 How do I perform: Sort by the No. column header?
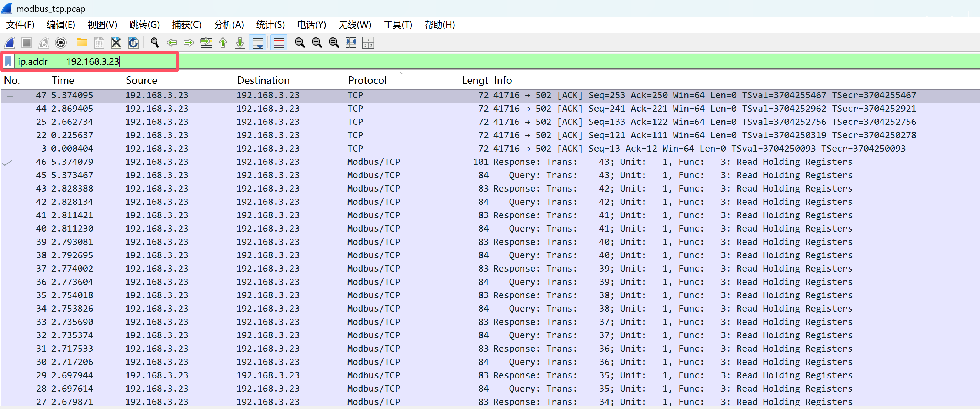[x=25, y=80]
